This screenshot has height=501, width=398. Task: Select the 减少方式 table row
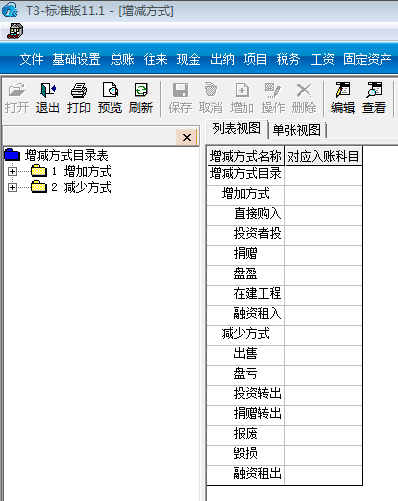click(x=284, y=335)
